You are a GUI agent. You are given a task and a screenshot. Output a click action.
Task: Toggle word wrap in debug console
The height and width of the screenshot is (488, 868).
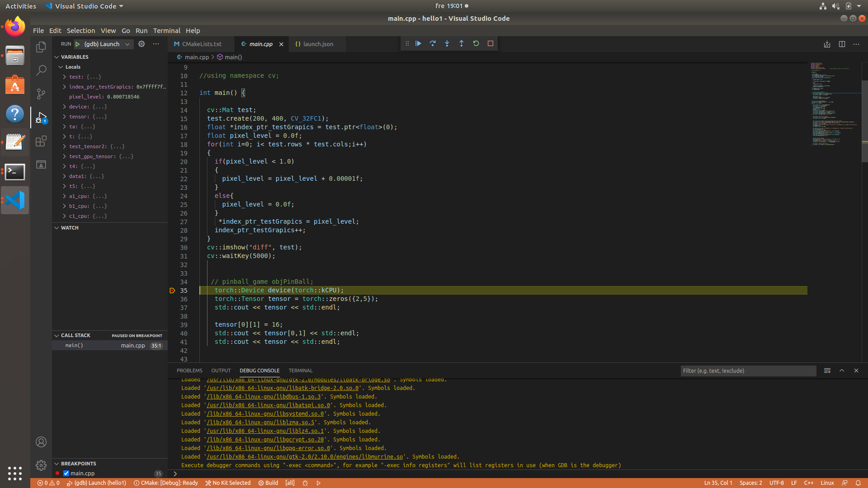827,371
